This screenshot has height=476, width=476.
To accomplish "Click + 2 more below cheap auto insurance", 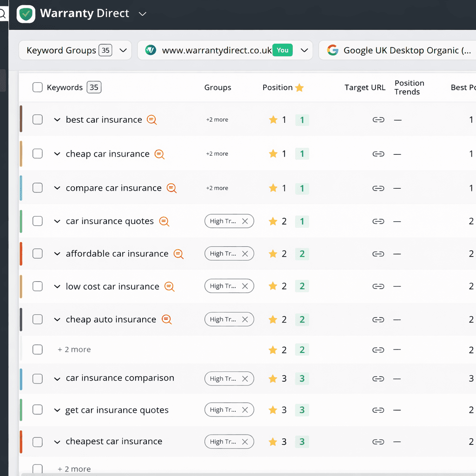I will [x=74, y=350].
